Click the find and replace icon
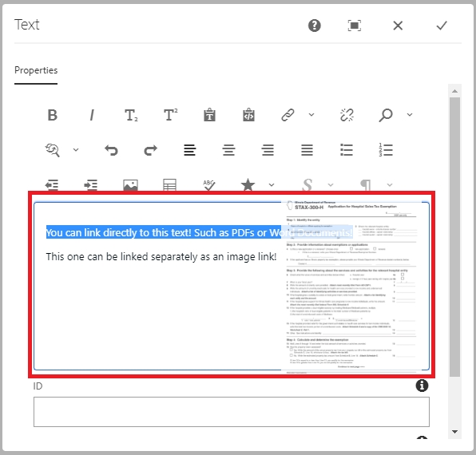 53,150
